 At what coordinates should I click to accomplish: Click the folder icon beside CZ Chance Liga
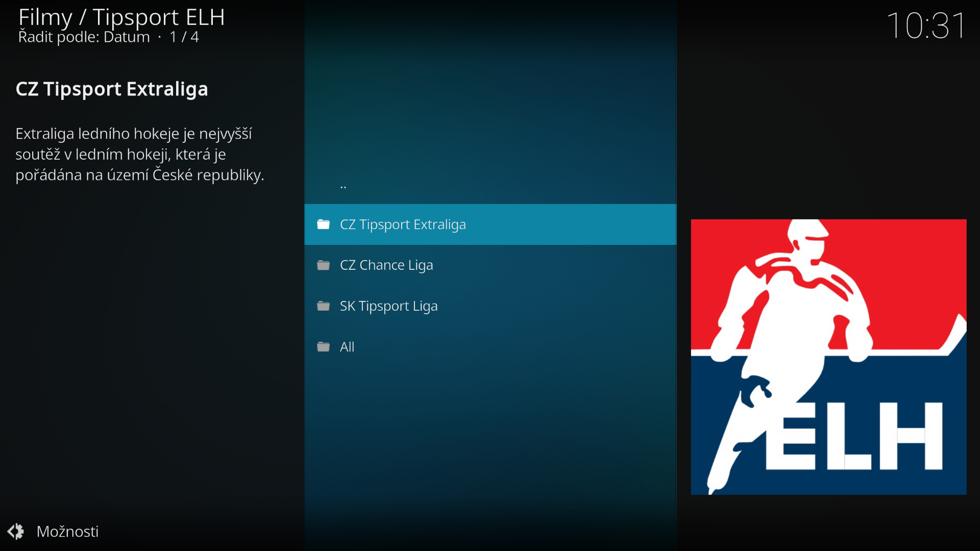pos(323,265)
